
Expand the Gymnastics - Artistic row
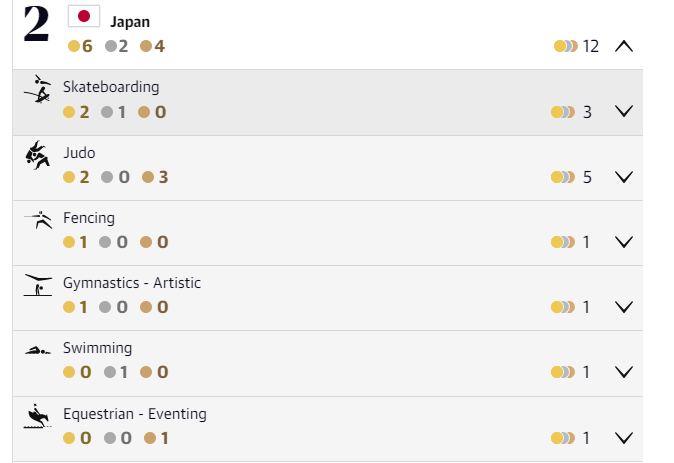pos(624,307)
